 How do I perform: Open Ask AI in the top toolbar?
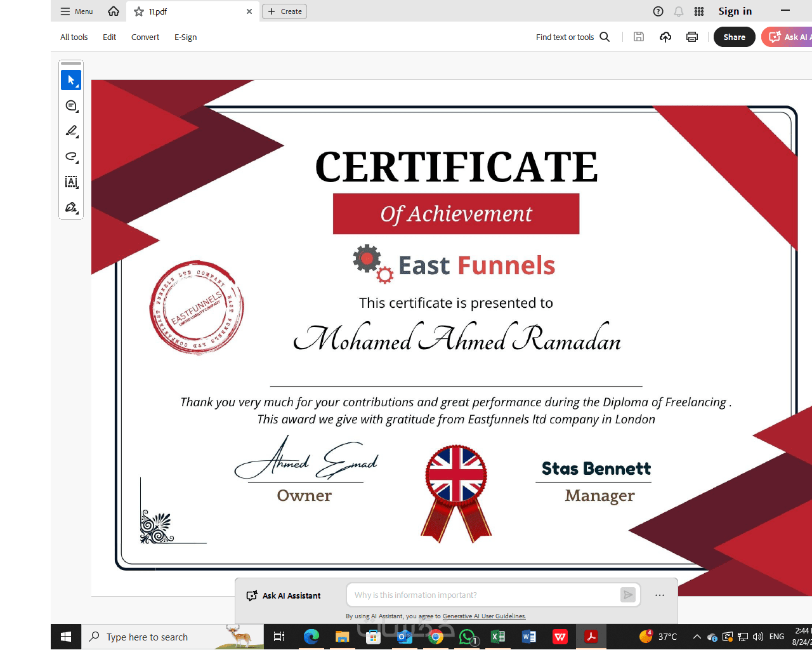(x=787, y=37)
